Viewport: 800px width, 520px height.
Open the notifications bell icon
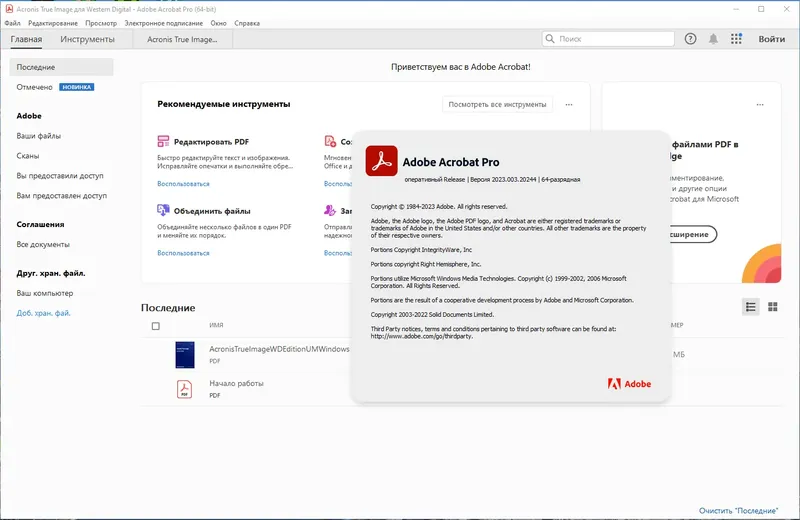click(x=713, y=39)
